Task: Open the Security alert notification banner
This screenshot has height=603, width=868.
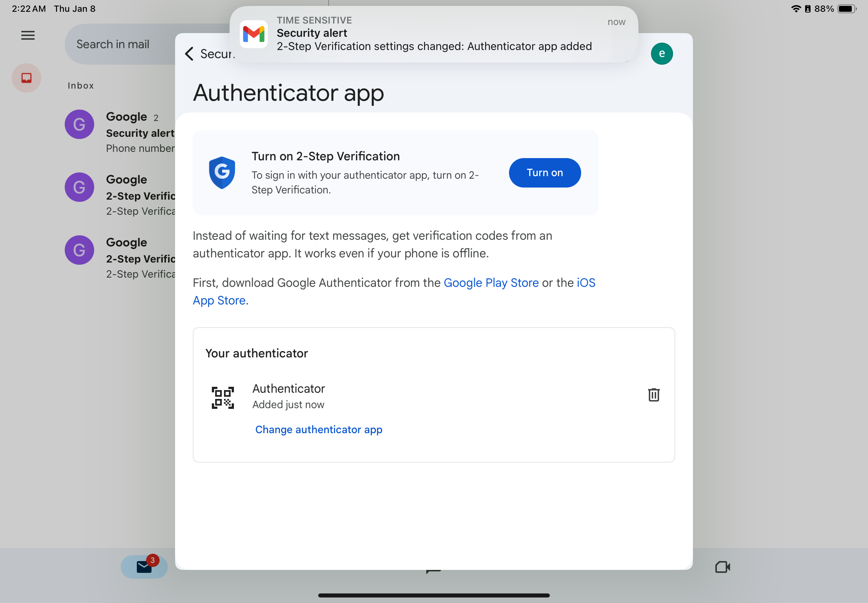Action: (x=434, y=34)
